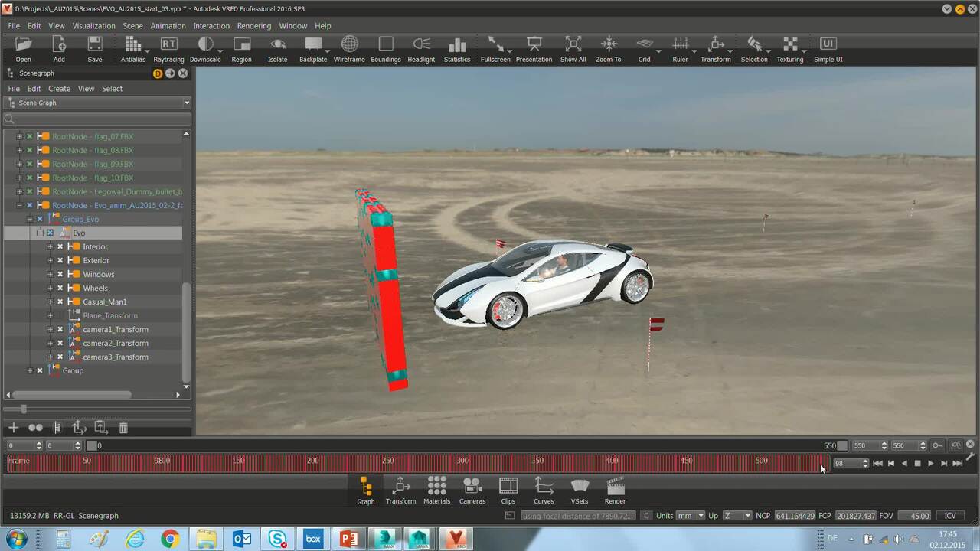The height and width of the screenshot is (551, 980).
Task: Expand the Interior tree node
Action: tap(51, 246)
